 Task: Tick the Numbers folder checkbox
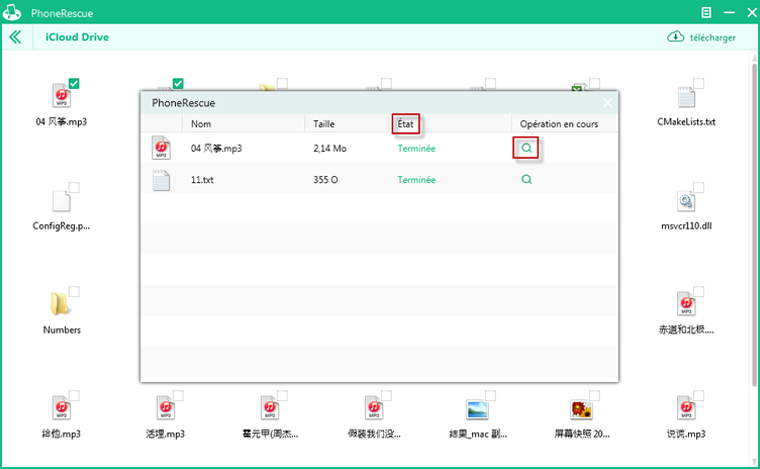(74, 292)
